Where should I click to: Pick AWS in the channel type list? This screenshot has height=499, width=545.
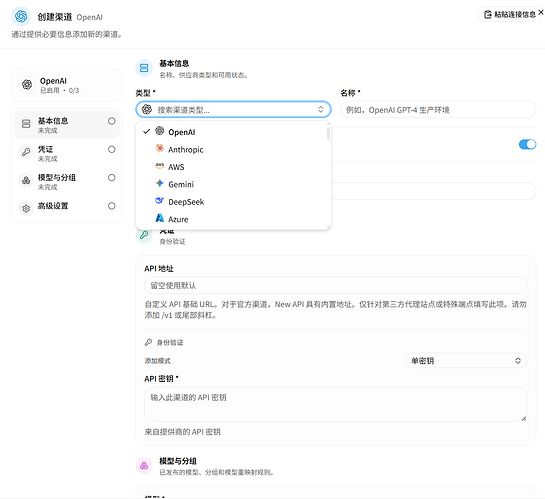[231, 167]
